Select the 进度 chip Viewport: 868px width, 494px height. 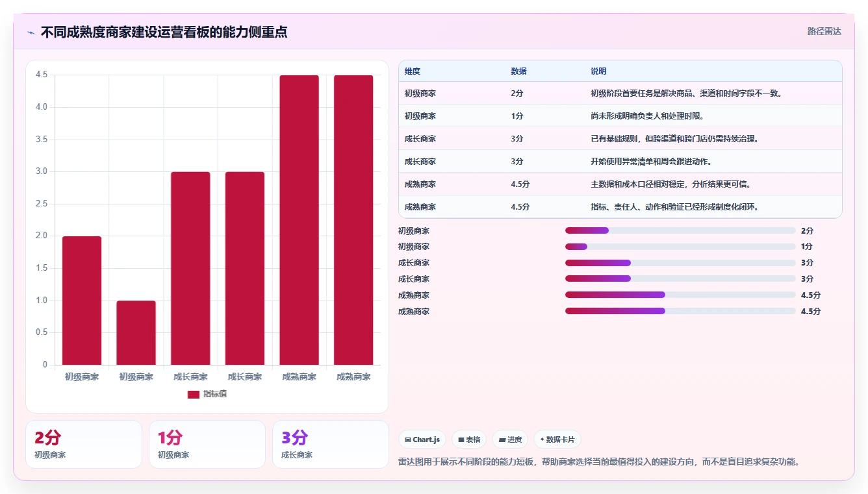click(x=510, y=439)
